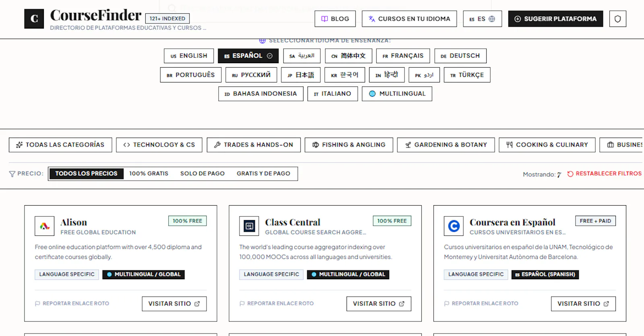644x336 pixels.
Task: Click the Class Central logo icon
Action: (x=249, y=226)
